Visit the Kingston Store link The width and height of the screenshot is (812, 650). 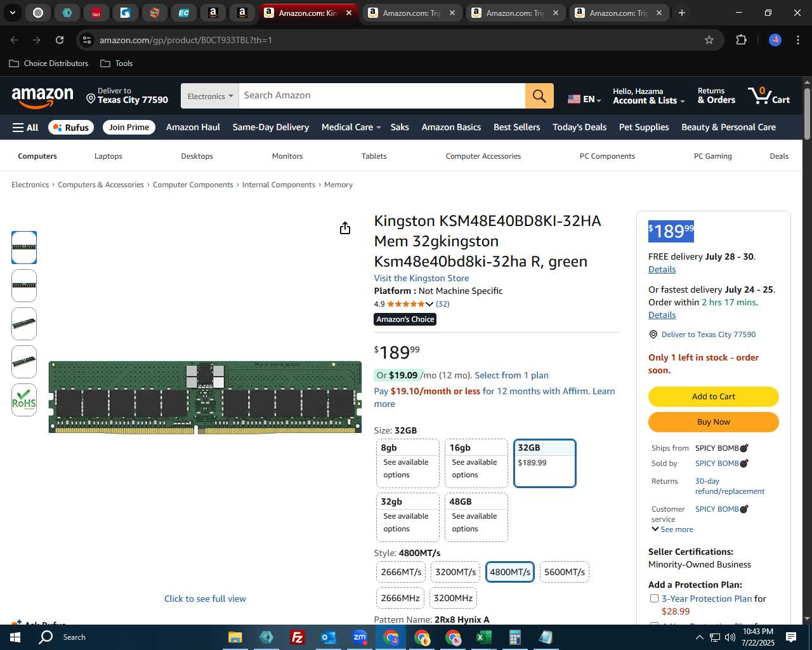click(x=421, y=278)
